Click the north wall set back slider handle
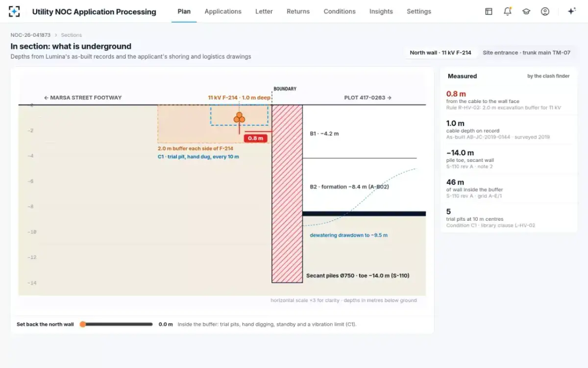This screenshot has height=368, width=588. coord(83,324)
